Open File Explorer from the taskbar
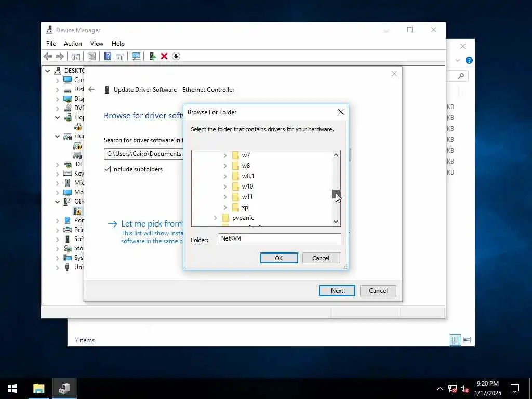This screenshot has width=532, height=399. point(38,389)
